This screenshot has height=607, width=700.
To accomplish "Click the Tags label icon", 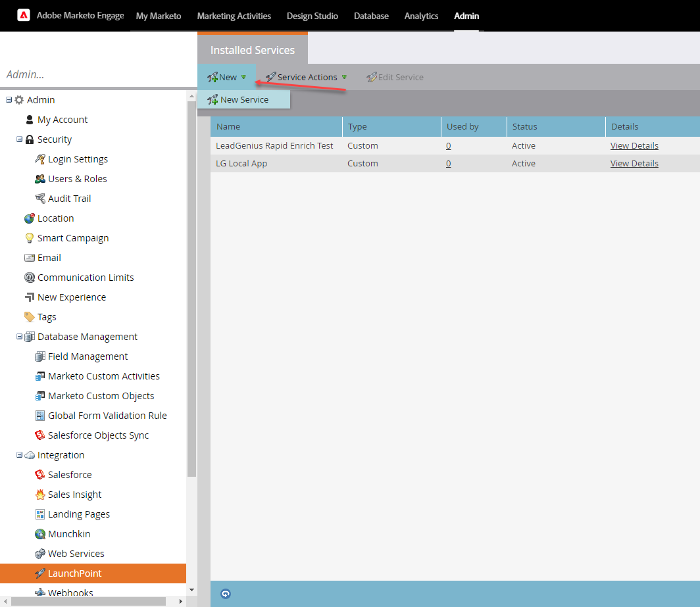I will coord(30,317).
